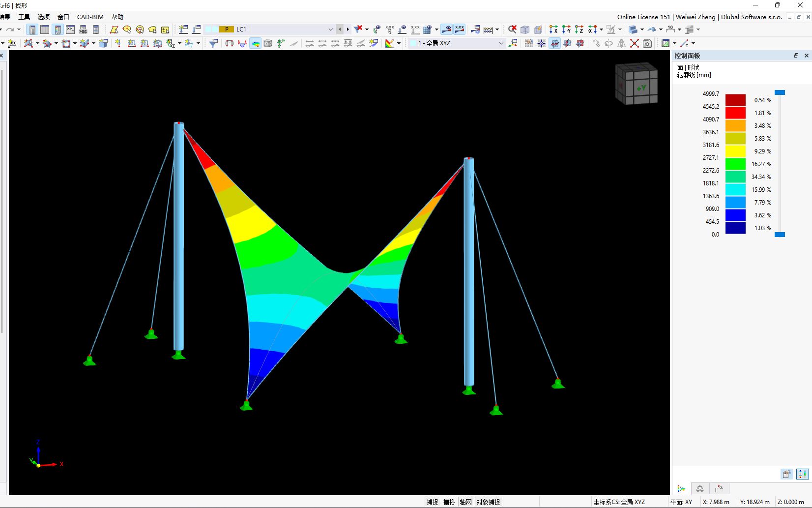Expand the line tool dropdown arrow at toolbar end
812x508 pixels.
pyautogui.click(x=694, y=43)
